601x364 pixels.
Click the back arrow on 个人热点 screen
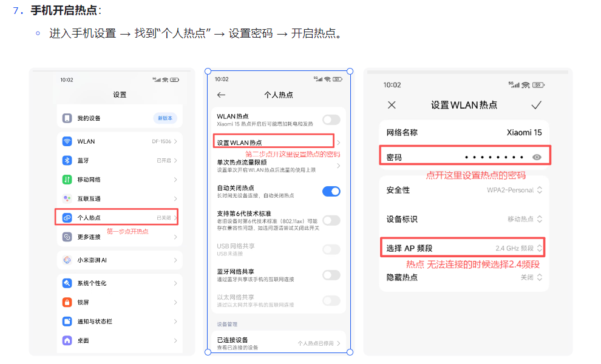click(221, 95)
